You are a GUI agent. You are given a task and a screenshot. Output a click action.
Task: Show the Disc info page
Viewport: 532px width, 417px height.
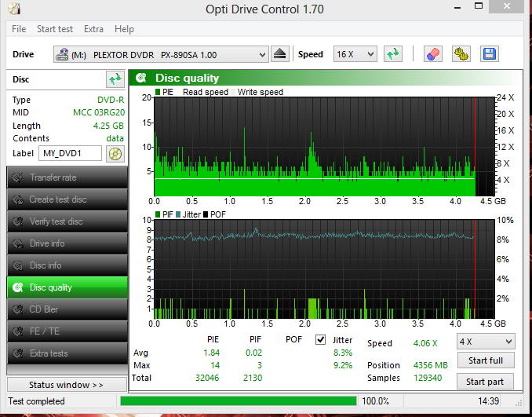(x=67, y=265)
